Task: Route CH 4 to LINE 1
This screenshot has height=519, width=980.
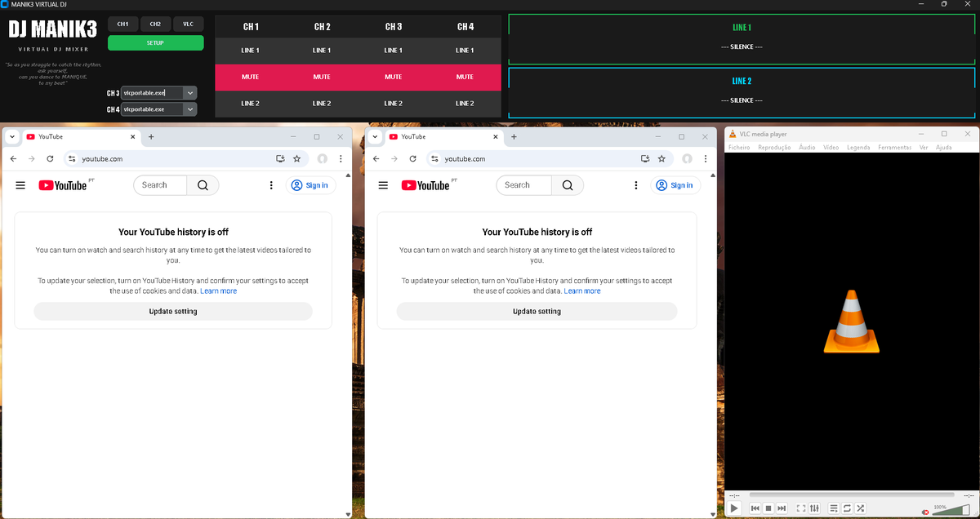Action: tap(465, 51)
